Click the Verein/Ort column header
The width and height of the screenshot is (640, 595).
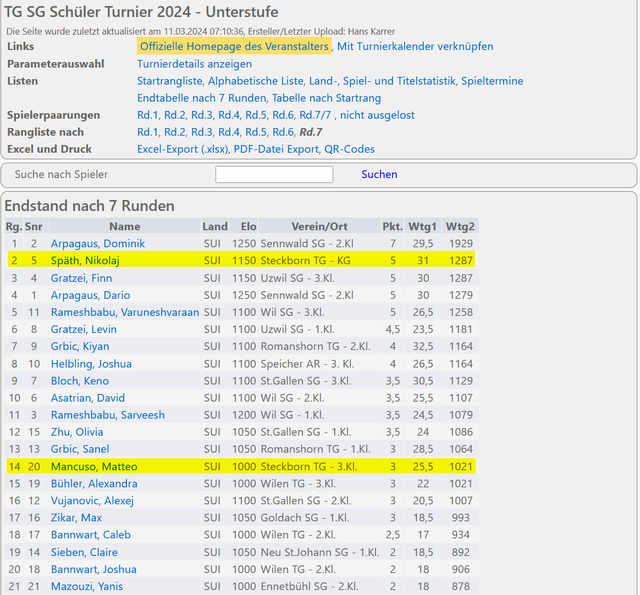(319, 226)
